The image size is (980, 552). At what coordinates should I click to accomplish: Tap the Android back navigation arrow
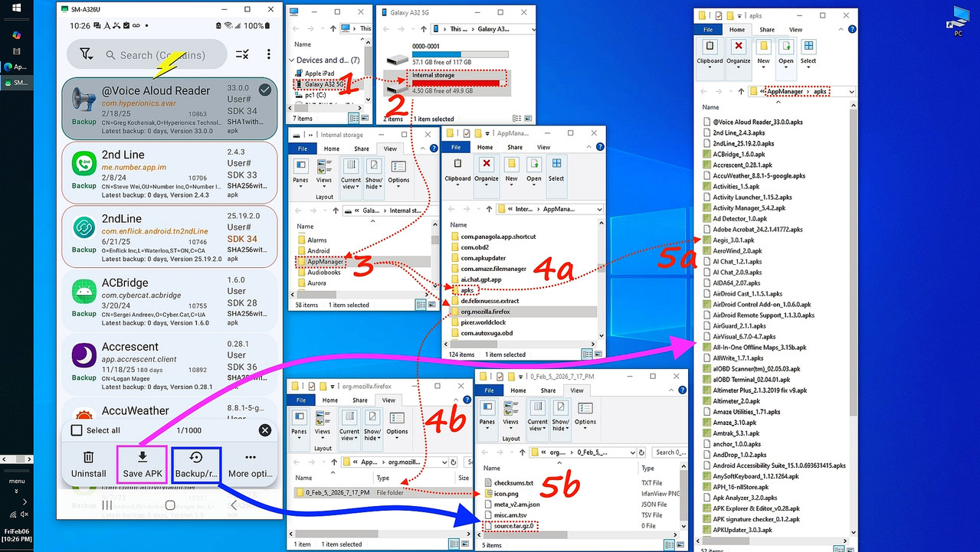[233, 505]
